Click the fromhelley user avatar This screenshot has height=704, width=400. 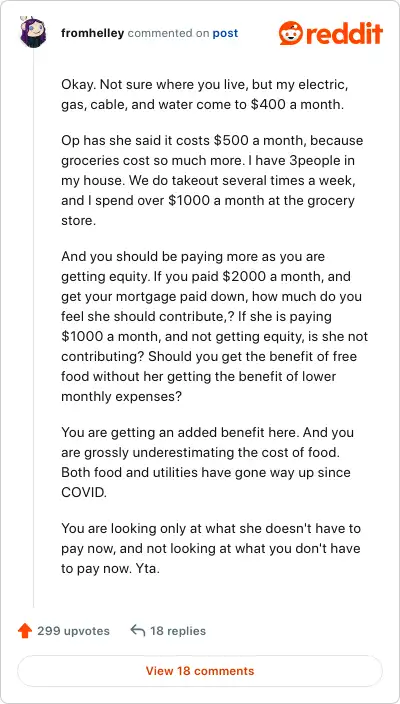pos(32,32)
